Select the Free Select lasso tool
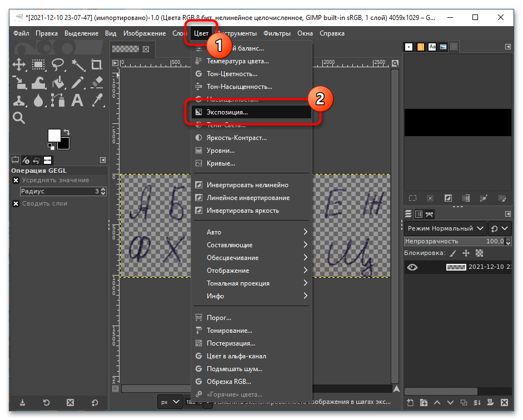Viewport: 523px width, 420px height. pyautogui.click(x=58, y=64)
